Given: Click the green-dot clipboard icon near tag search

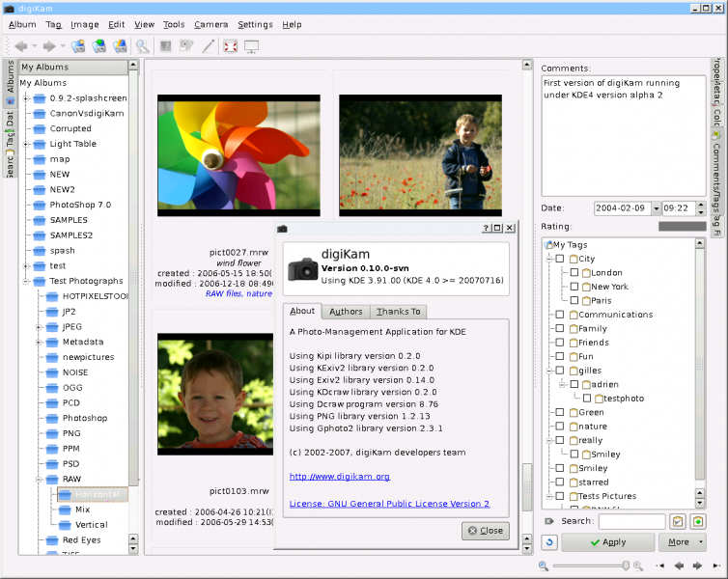Looking at the screenshot, I should [698, 521].
